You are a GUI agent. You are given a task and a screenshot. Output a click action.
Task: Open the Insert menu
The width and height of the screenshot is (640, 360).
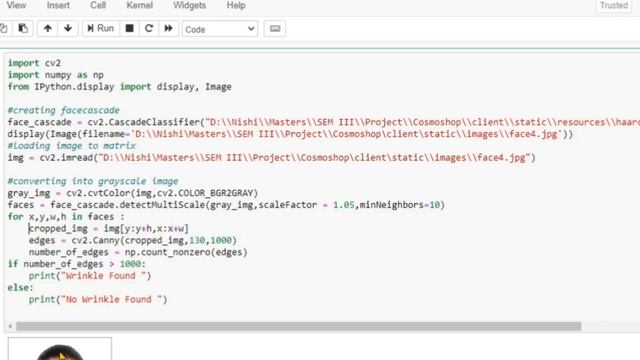click(58, 5)
